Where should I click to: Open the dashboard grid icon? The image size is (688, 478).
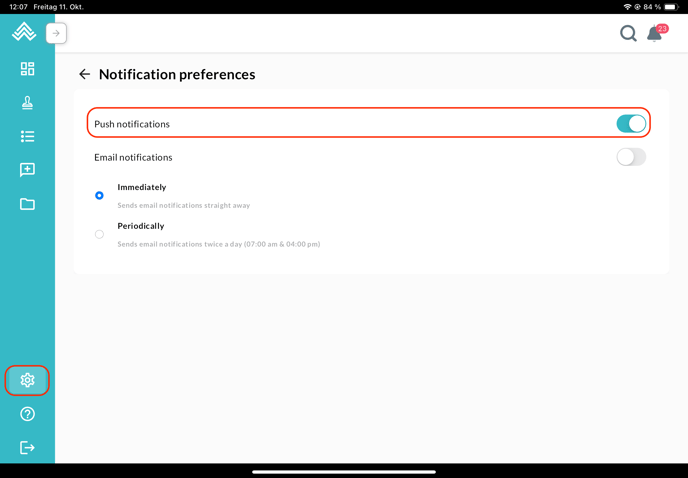click(x=27, y=68)
